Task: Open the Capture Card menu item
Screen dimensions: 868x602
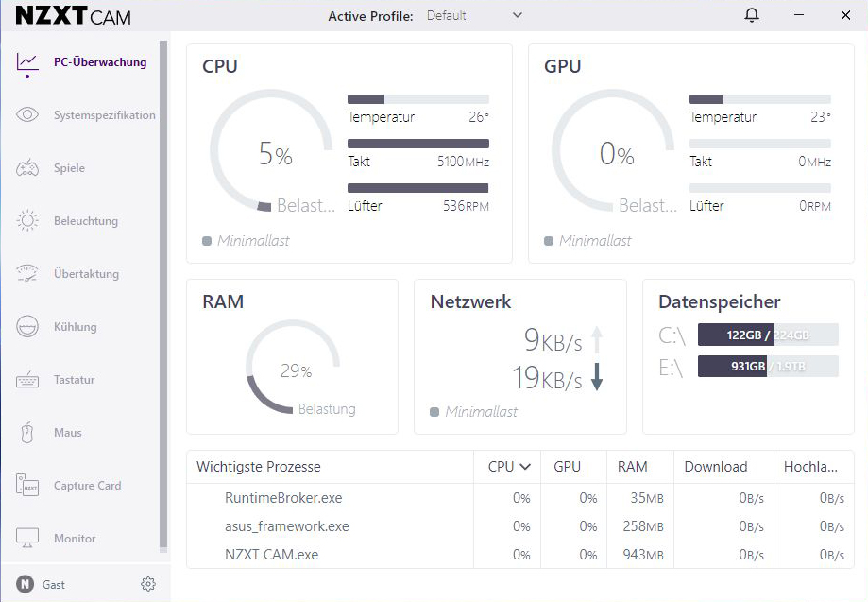Action: tap(87, 486)
